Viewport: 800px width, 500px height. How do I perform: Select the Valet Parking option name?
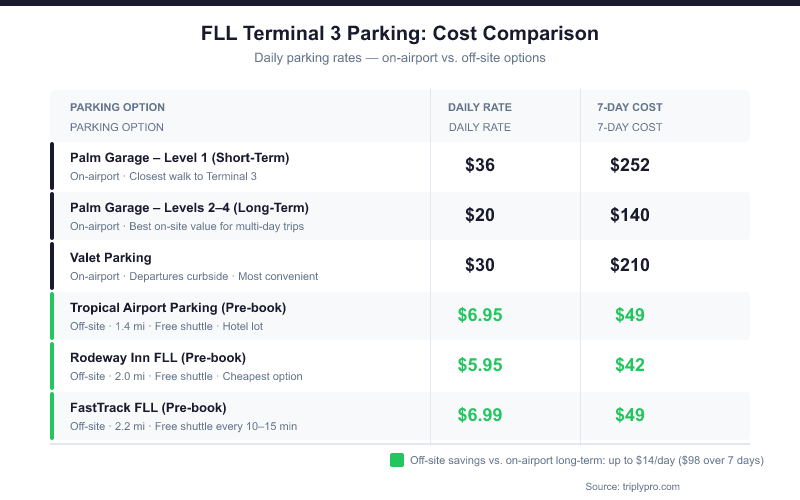111,258
